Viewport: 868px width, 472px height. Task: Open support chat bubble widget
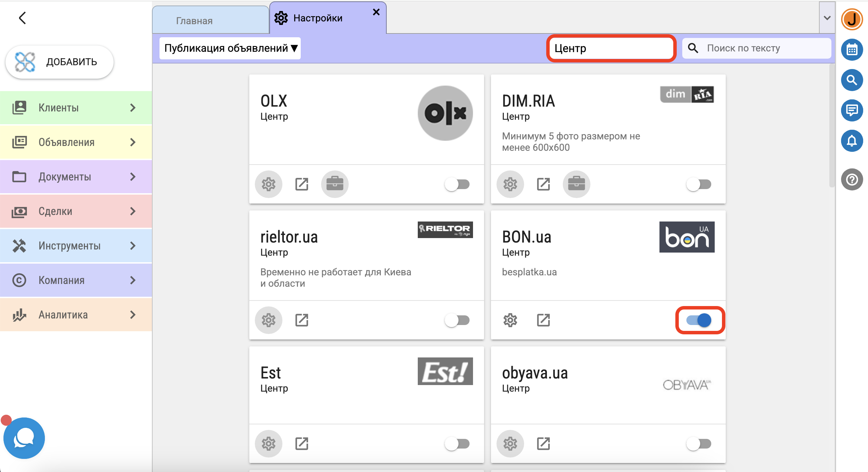(24, 438)
